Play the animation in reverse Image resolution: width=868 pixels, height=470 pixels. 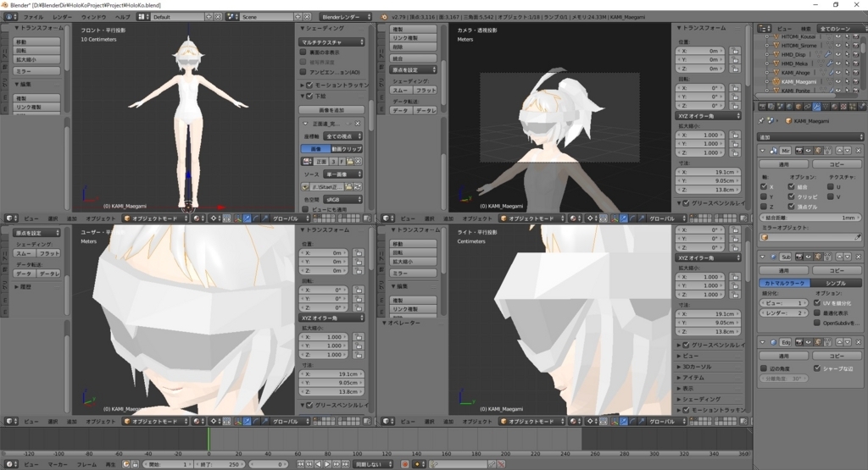point(319,464)
